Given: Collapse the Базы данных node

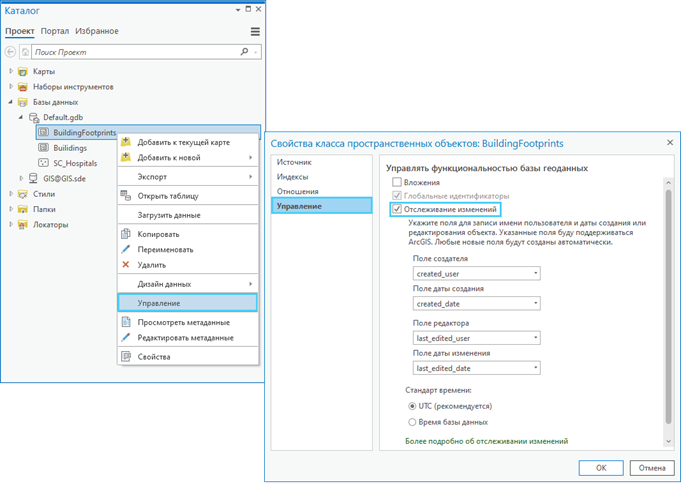Looking at the screenshot, I should [11, 102].
